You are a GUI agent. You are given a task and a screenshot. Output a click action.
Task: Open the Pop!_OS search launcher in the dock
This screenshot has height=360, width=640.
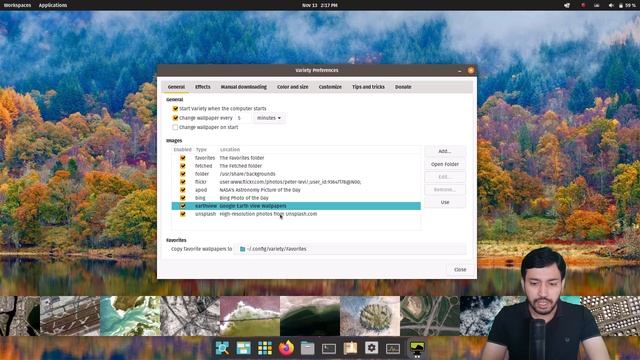tap(222, 348)
